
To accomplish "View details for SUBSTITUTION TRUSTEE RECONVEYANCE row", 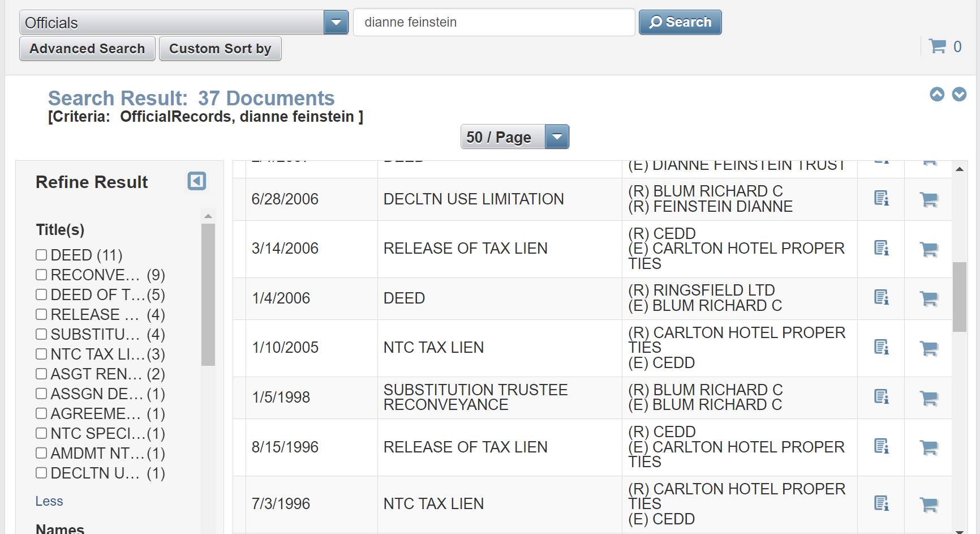I will pyautogui.click(x=882, y=397).
